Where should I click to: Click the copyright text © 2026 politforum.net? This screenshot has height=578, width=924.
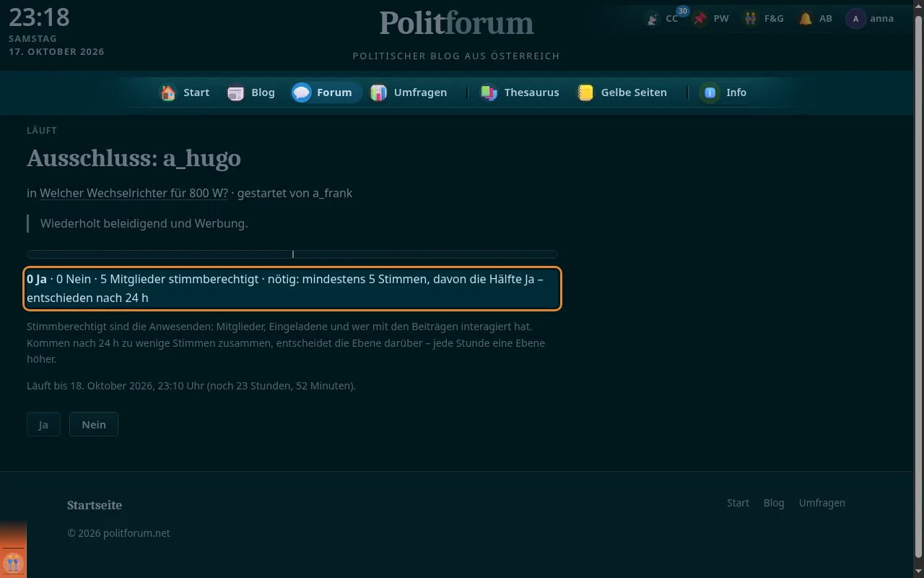point(118,533)
